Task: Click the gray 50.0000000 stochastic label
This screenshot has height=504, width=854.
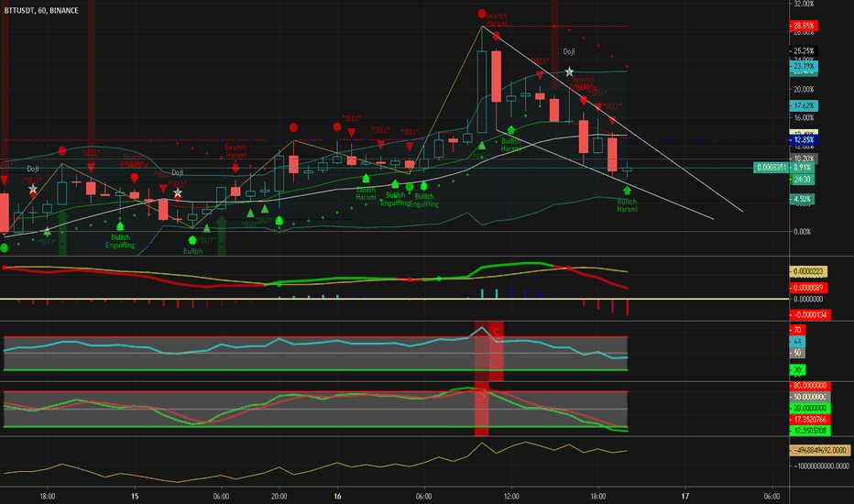Action: coord(810,397)
